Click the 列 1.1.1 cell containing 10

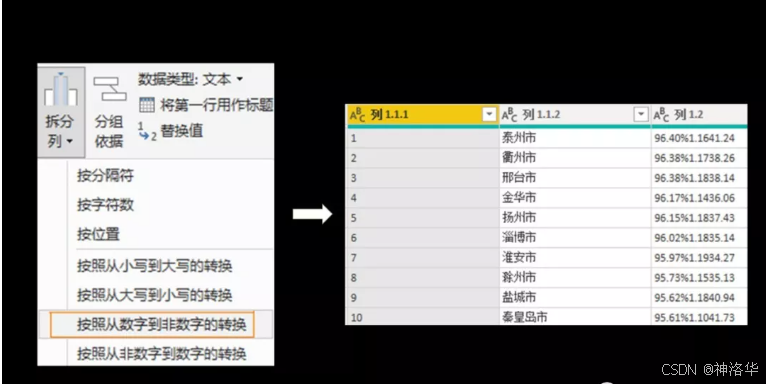pyautogui.click(x=422, y=317)
